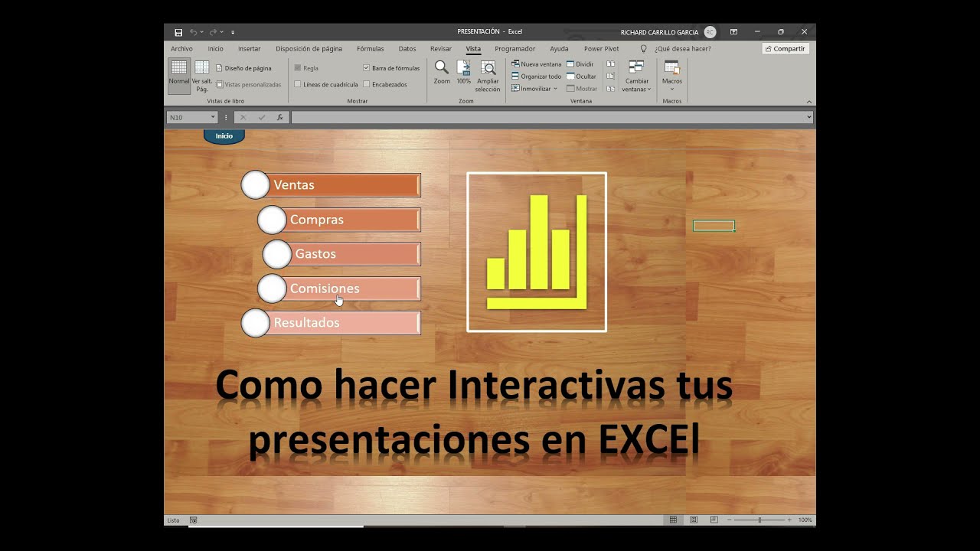Open the Zoom magnifier dialog

tap(442, 73)
